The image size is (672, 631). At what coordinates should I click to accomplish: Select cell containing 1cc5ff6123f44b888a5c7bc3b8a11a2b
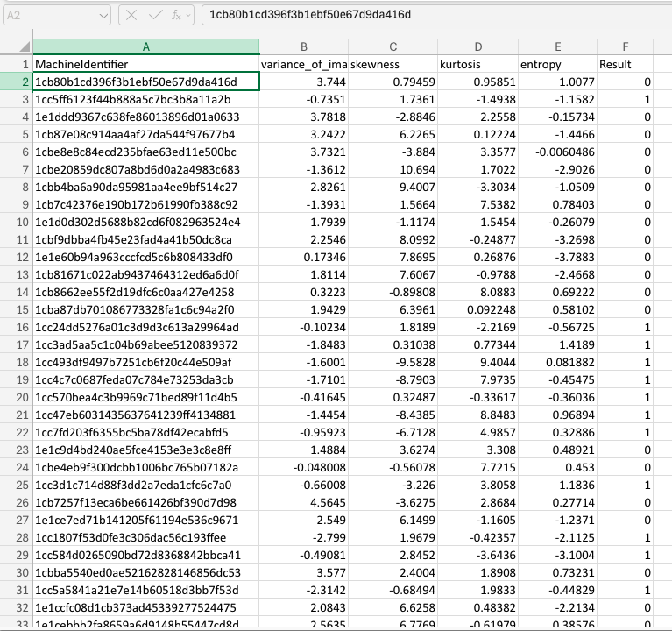145,100
